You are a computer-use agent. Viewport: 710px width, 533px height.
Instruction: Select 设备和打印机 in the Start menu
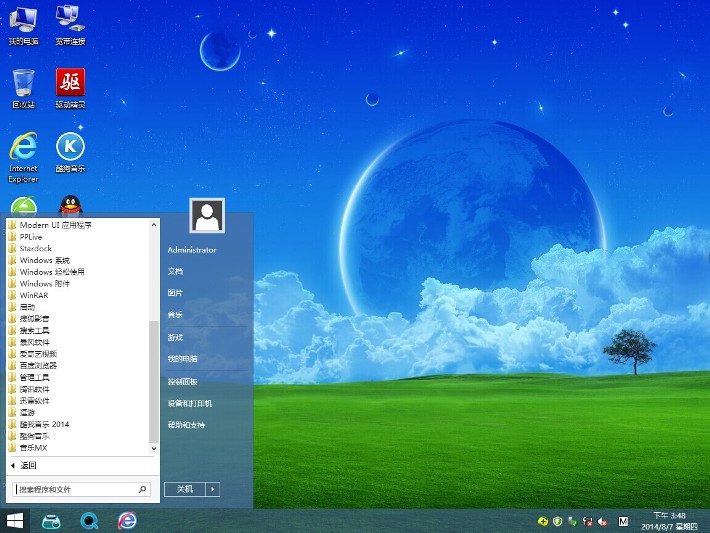[189, 404]
